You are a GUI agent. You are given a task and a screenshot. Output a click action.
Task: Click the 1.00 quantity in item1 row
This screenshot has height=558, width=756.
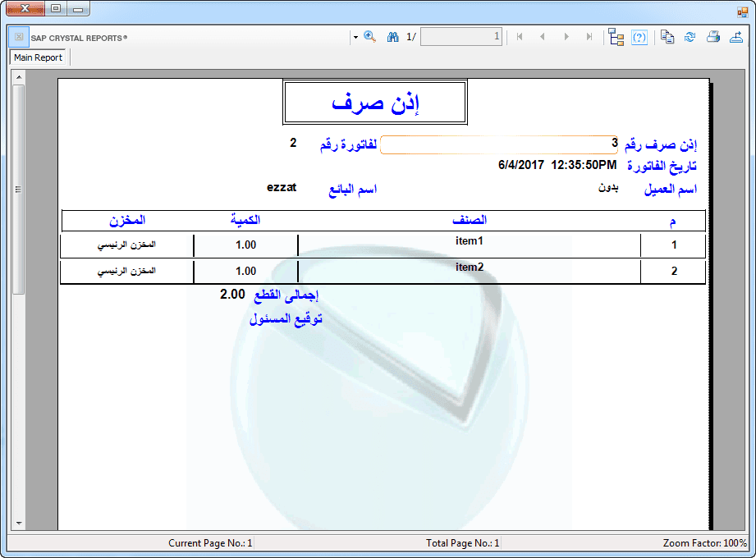246,245
